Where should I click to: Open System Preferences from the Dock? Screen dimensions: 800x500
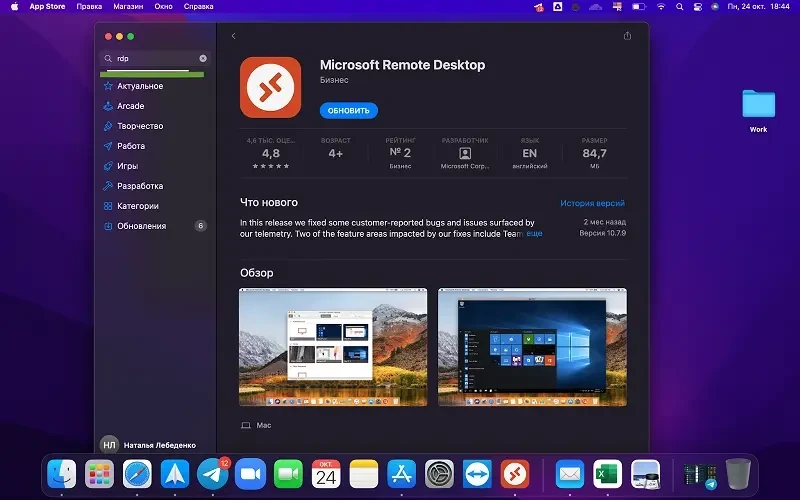pyautogui.click(x=439, y=474)
